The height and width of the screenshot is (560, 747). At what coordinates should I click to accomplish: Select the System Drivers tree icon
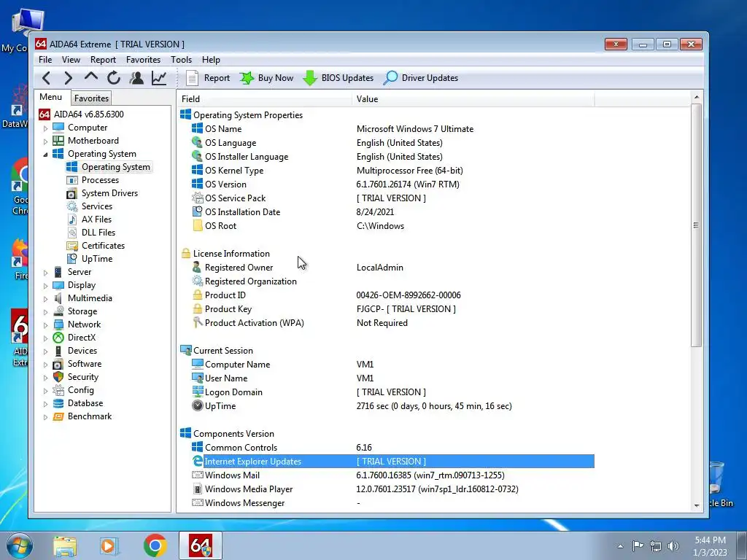[x=72, y=193]
